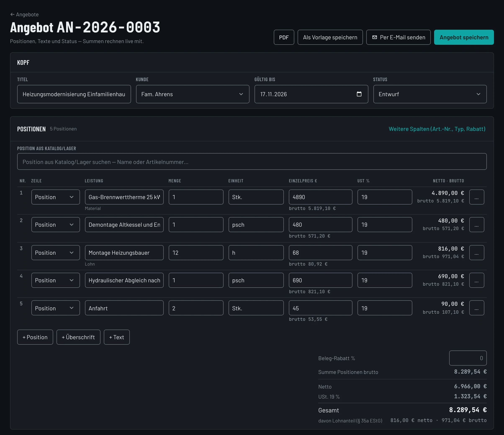
Task: Click the Lohn label under Montage Heizungsbauer
Action: 90,264
